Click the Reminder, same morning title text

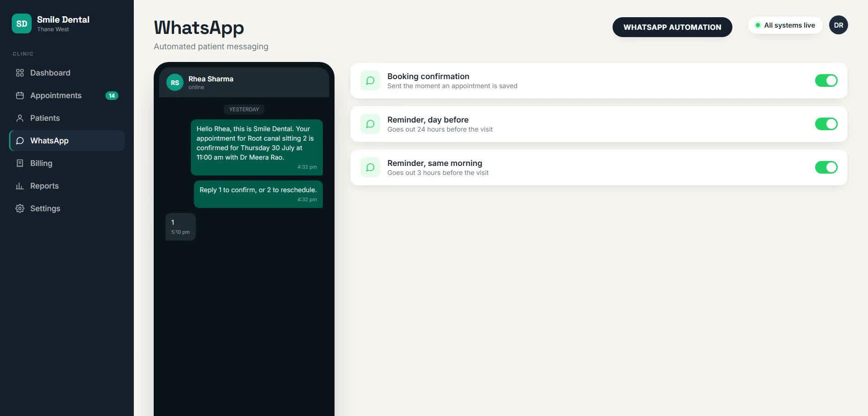[x=435, y=163]
